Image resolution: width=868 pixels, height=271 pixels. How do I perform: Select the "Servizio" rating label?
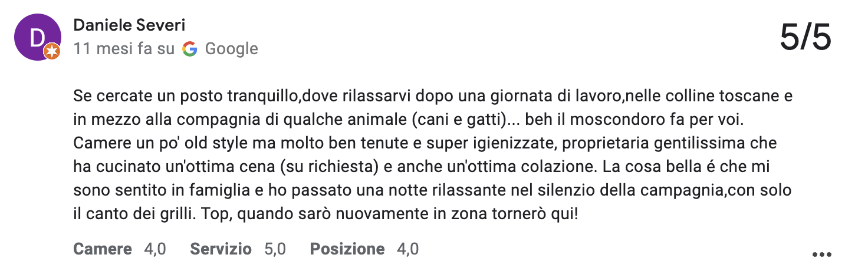(221, 249)
